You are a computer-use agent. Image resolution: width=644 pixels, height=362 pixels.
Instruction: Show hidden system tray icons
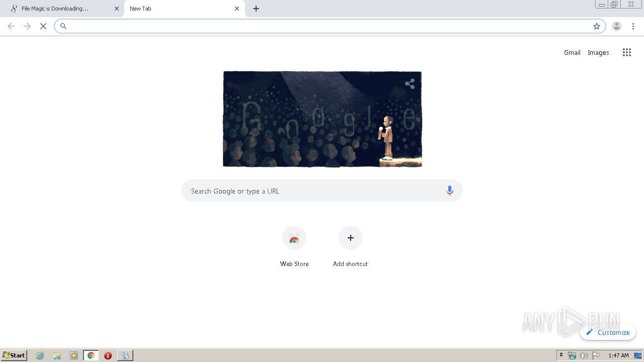click(561, 355)
